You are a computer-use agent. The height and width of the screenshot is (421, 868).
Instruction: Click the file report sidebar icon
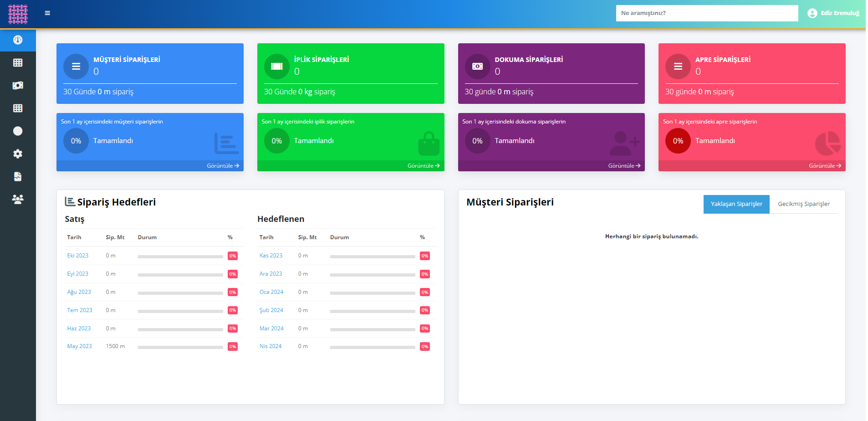click(x=18, y=177)
